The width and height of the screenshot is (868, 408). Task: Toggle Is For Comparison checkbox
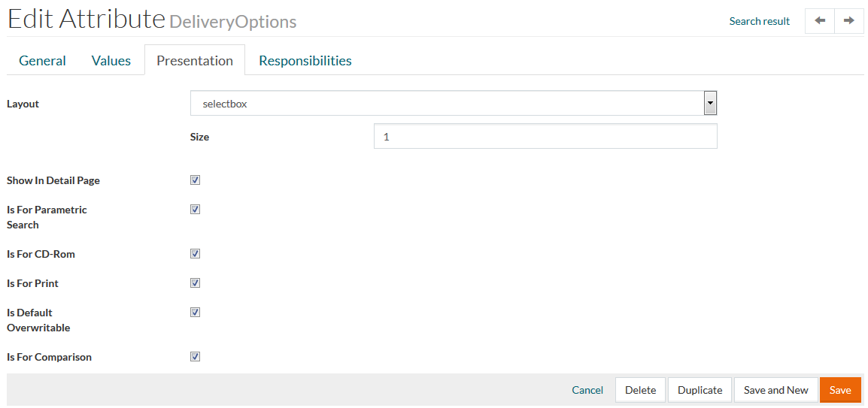coord(196,357)
